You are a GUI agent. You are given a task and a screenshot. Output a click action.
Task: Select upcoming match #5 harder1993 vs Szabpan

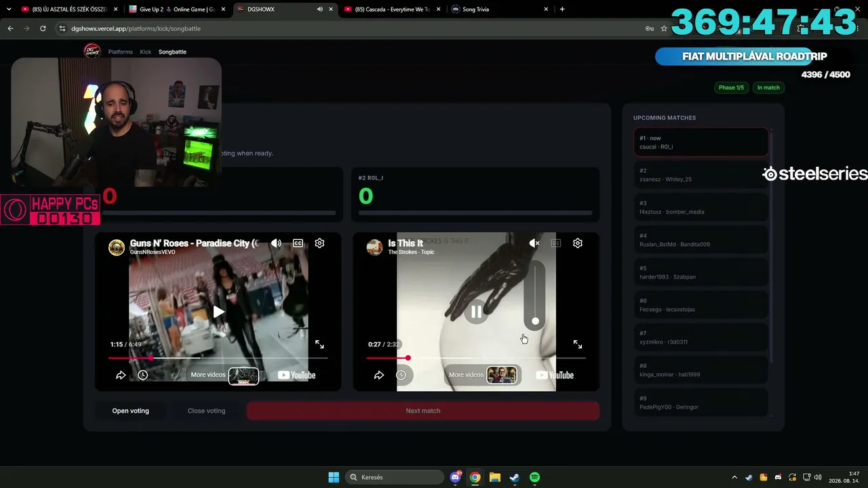pos(701,272)
